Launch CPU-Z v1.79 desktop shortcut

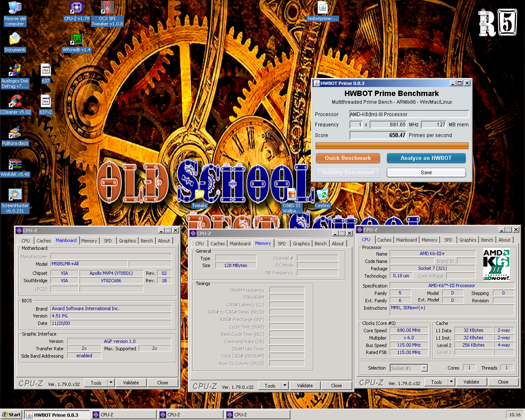point(77,11)
